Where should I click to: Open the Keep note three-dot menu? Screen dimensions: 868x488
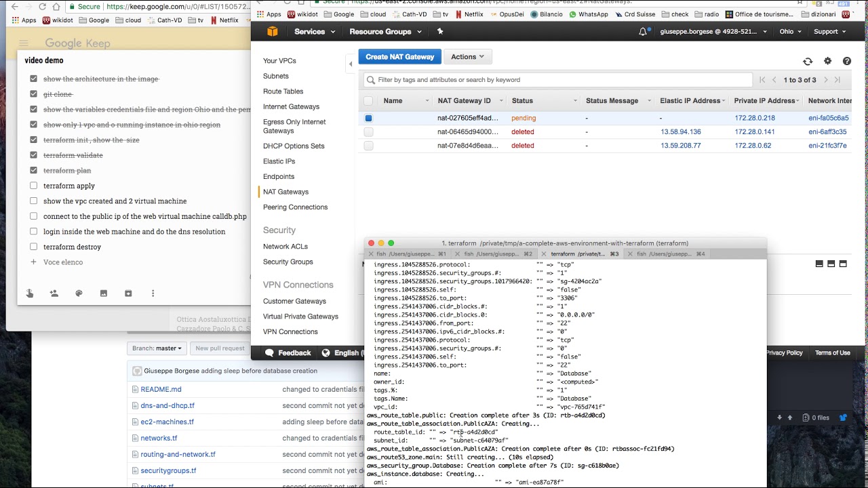pyautogui.click(x=153, y=293)
